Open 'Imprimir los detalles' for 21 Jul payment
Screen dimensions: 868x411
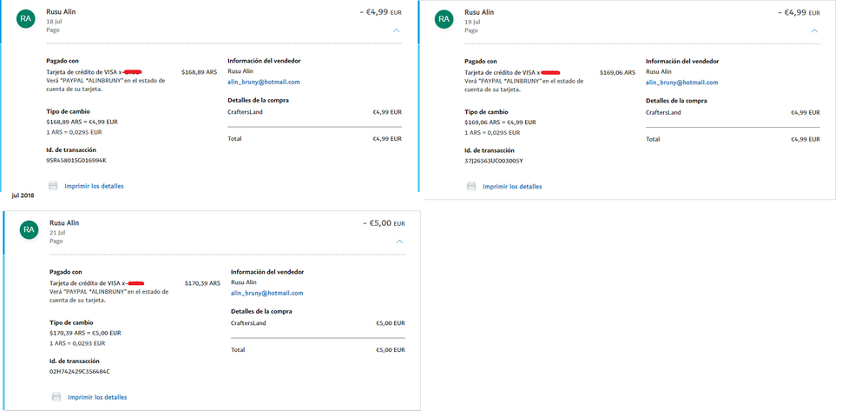coord(97,397)
